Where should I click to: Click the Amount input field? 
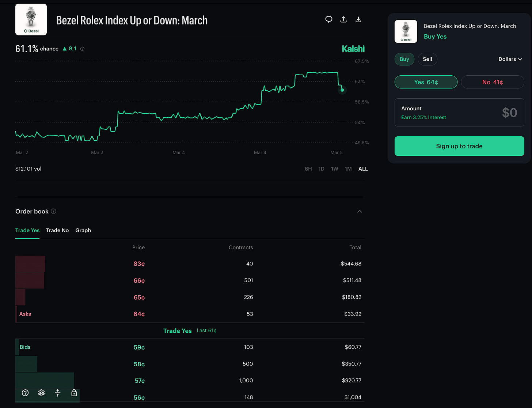coord(459,113)
